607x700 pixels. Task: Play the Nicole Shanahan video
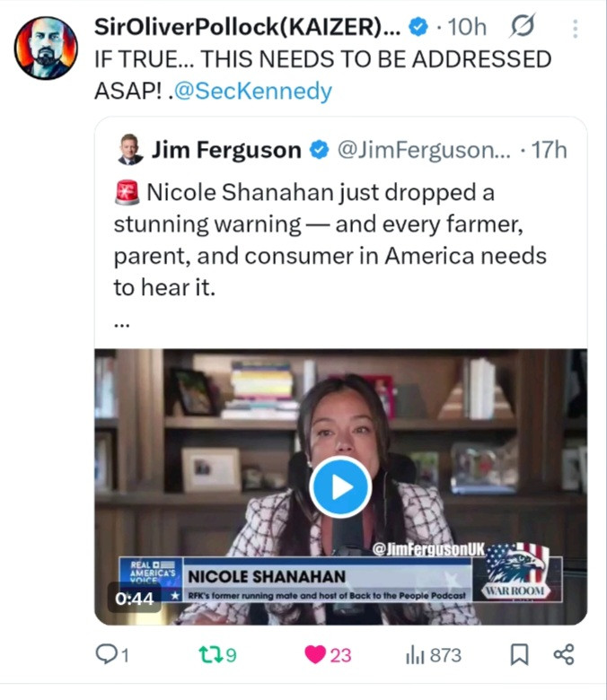pos(341,487)
